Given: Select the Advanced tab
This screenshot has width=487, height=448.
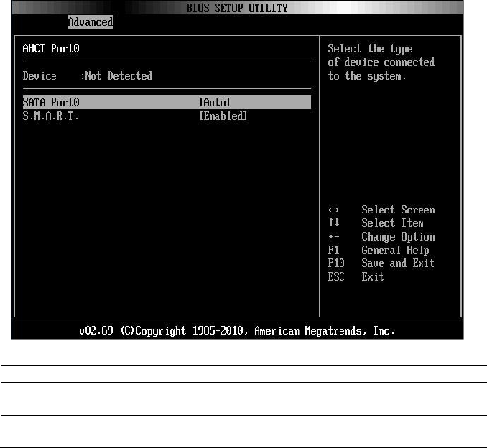Looking at the screenshot, I should click(x=91, y=22).
